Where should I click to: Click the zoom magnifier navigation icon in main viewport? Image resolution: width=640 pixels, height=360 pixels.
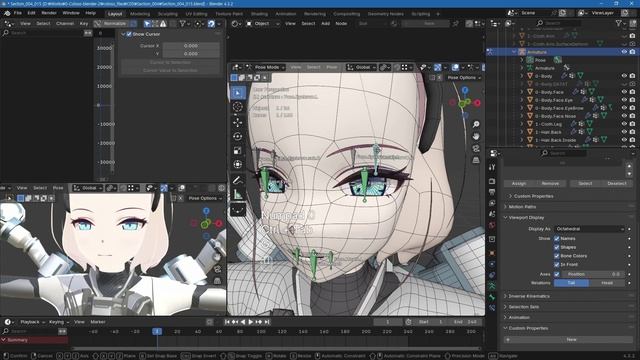click(x=476, y=124)
